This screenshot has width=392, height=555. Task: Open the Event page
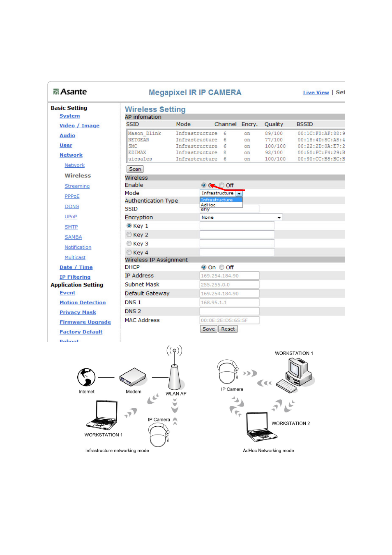pos(67,293)
